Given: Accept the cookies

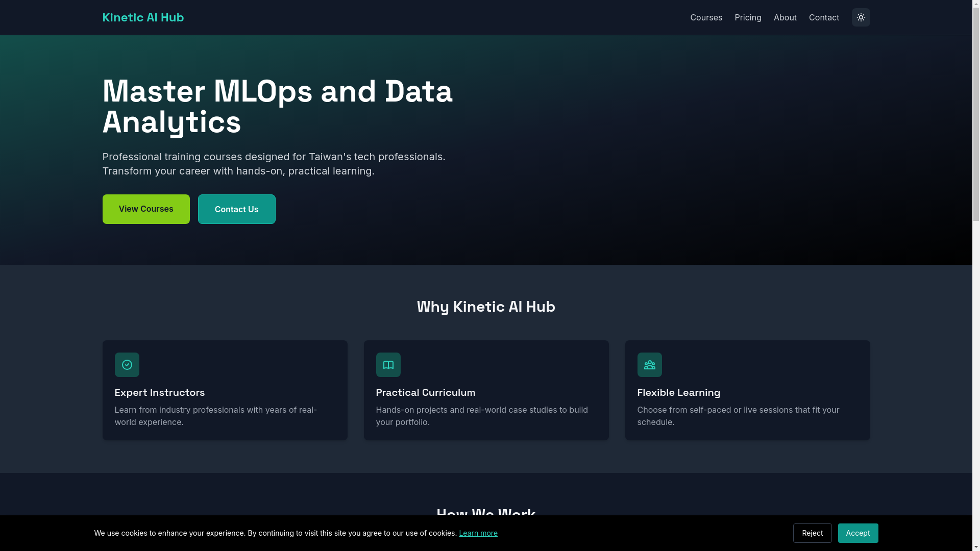Looking at the screenshot, I should pos(857,533).
